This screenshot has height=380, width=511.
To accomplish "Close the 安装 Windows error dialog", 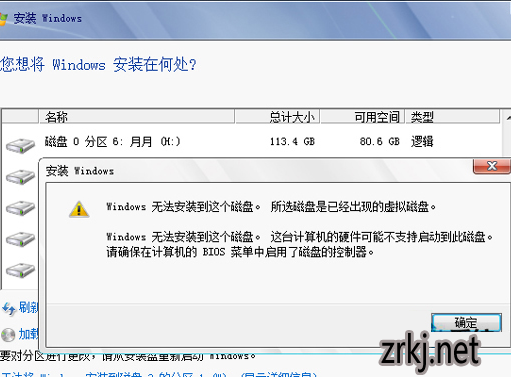I will click(x=492, y=166).
